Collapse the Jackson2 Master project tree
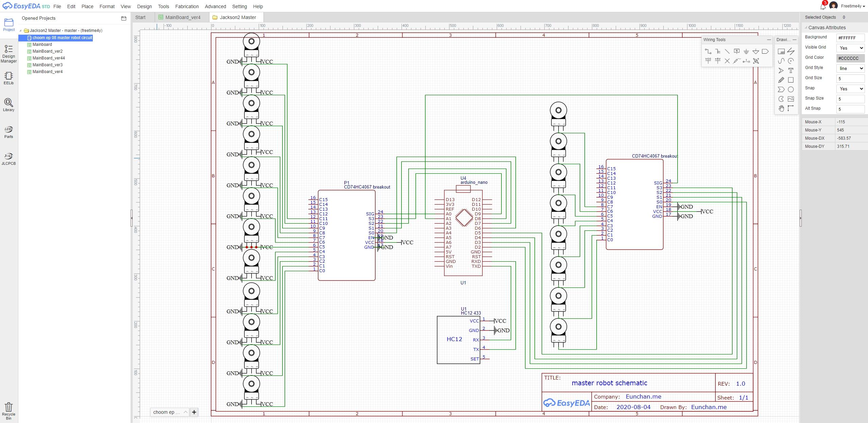868x423 pixels. coord(21,31)
